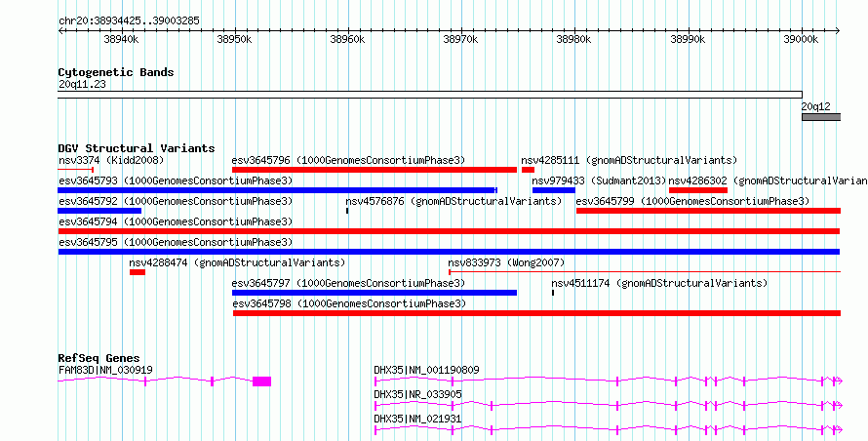Click the DHX35 NM_021931 transcript end arrow

(838, 430)
